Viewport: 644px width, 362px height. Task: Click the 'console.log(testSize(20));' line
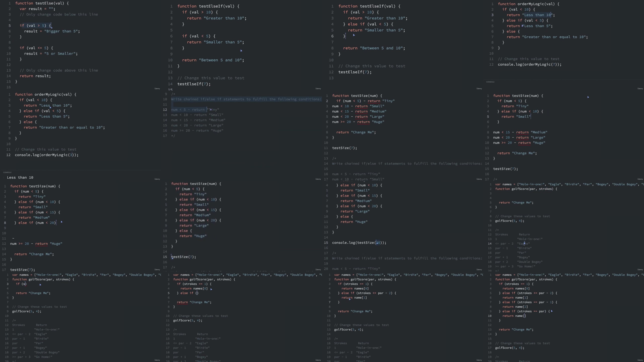coord(359,243)
